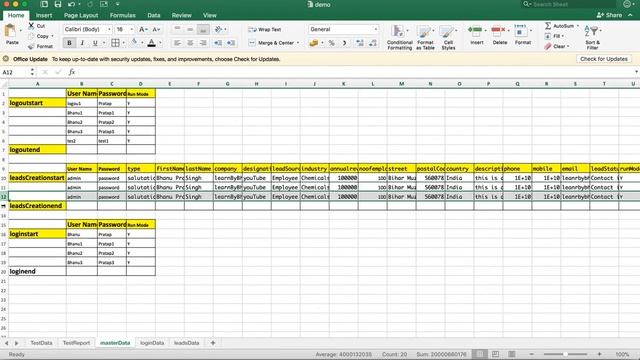Viewport: 640px width, 360px height.
Task: Click the Increase Decimal icon
Action: pos(360,43)
